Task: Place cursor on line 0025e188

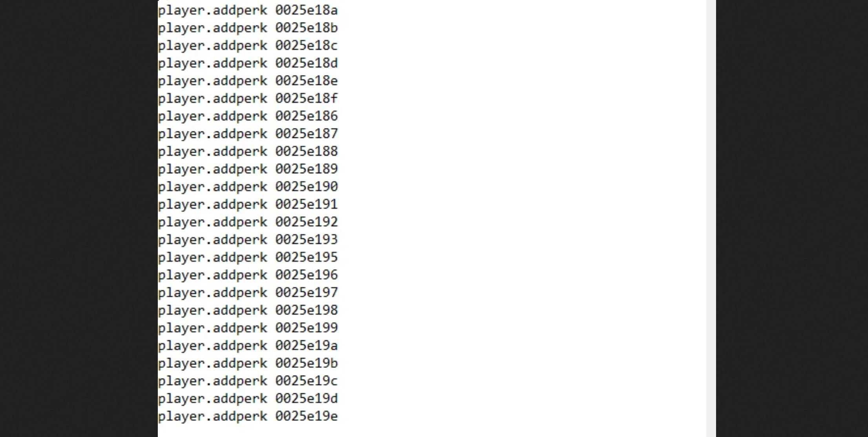Action: (248, 152)
